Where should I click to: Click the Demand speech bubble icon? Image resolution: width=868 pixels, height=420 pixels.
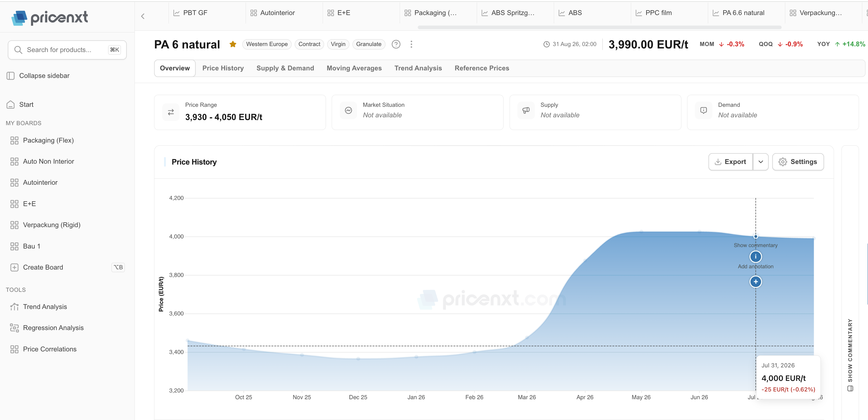pos(704,110)
